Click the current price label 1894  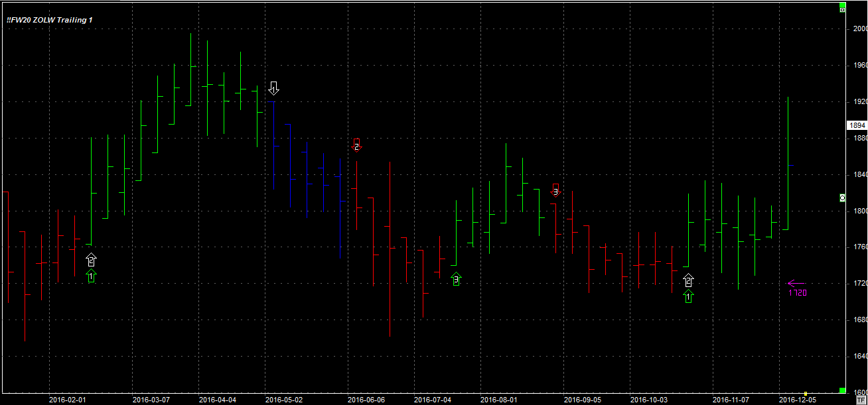click(856, 125)
